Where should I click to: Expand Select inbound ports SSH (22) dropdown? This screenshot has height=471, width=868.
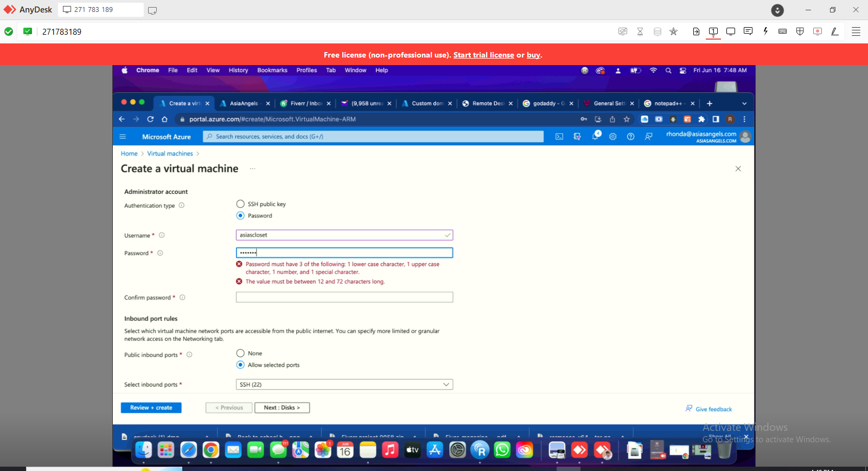344,384
